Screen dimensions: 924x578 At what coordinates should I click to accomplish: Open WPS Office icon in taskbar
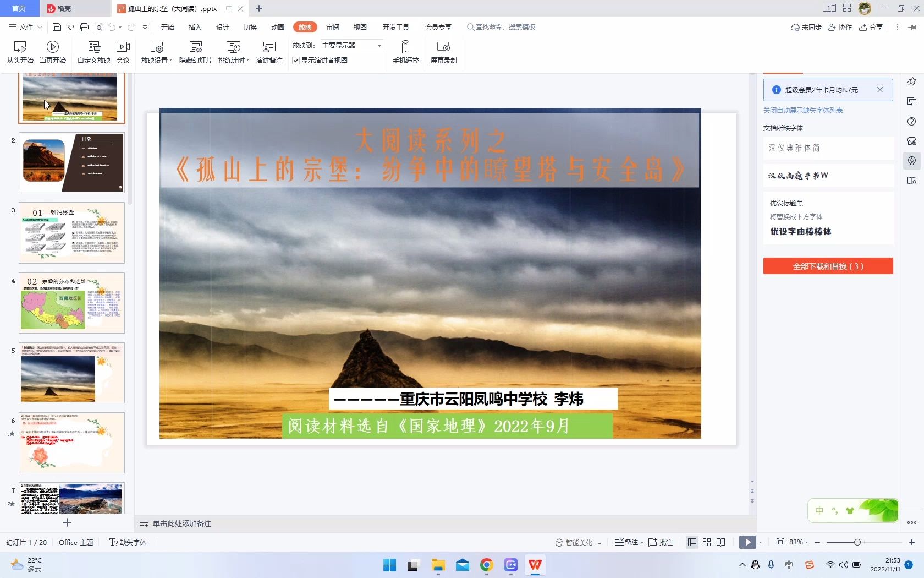click(x=535, y=565)
